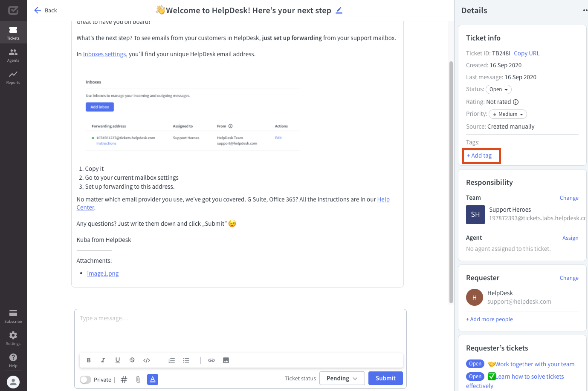Open Ticket status Pending dropdown
The image size is (588, 391).
tap(342, 378)
